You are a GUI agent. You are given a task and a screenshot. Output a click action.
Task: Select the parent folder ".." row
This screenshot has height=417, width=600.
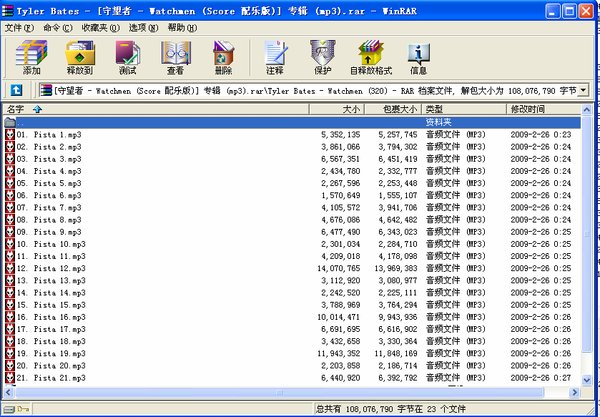[293, 122]
